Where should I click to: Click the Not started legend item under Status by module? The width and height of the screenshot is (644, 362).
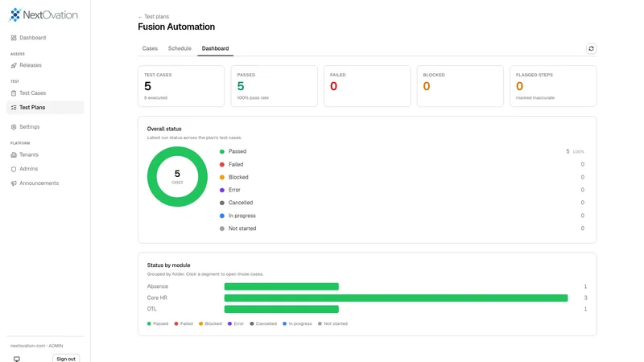pyautogui.click(x=332, y=324)
